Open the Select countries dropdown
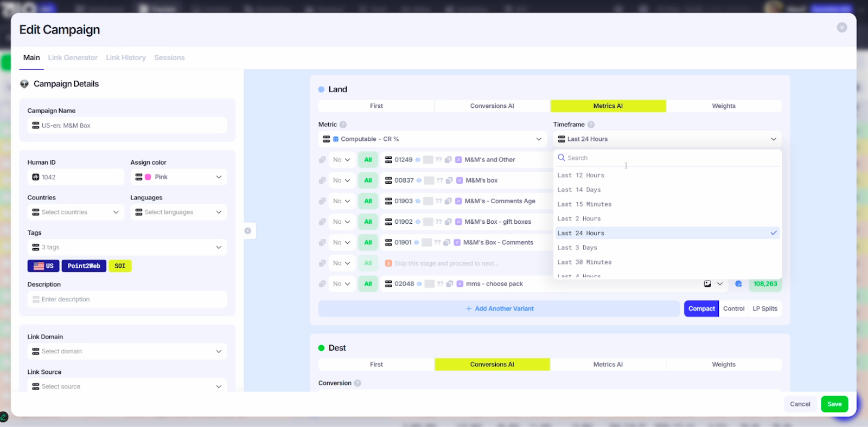This screenshot has height=427, width=868. click(x=75, y=212)
